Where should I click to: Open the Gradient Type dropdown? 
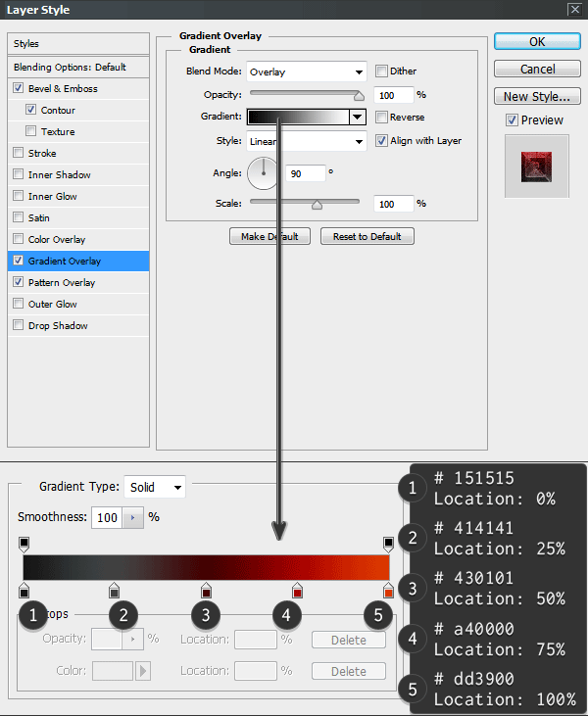pos(155,487)
